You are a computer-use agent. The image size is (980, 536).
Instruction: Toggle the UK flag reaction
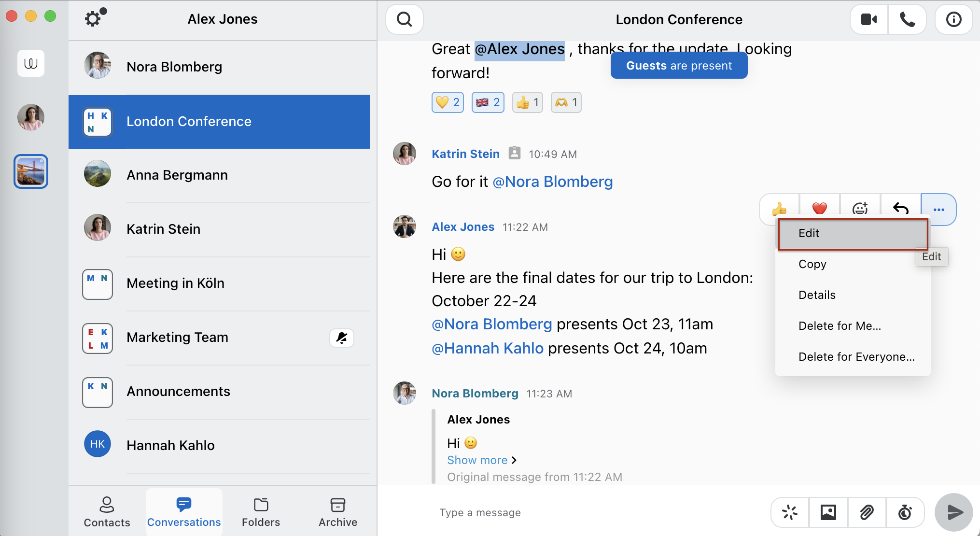488,102
